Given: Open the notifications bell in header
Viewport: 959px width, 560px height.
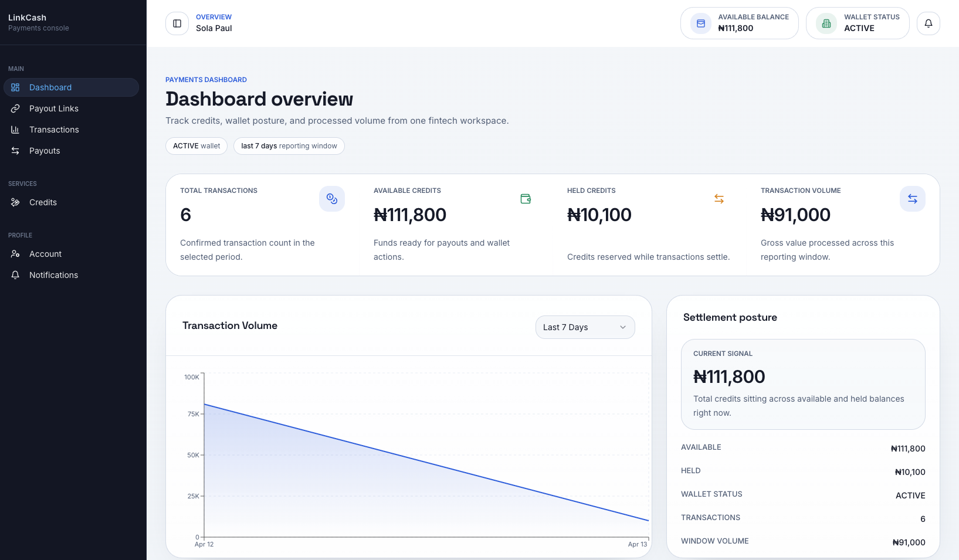Looking at the screenshot, I should point(928,23).
